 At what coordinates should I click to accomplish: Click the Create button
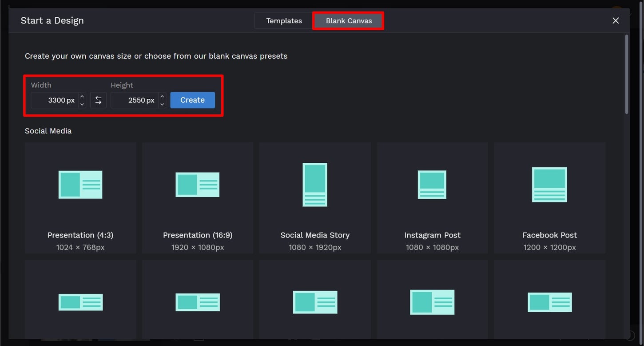(192, 100)
